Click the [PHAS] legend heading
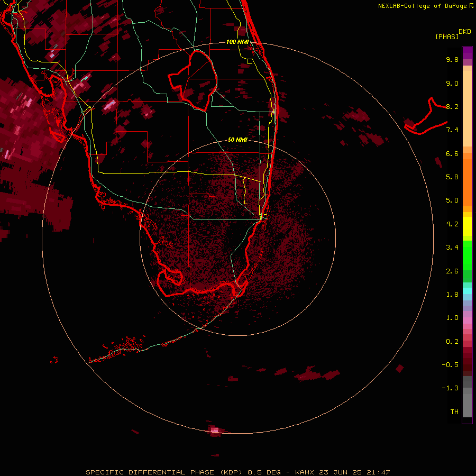 447,36
